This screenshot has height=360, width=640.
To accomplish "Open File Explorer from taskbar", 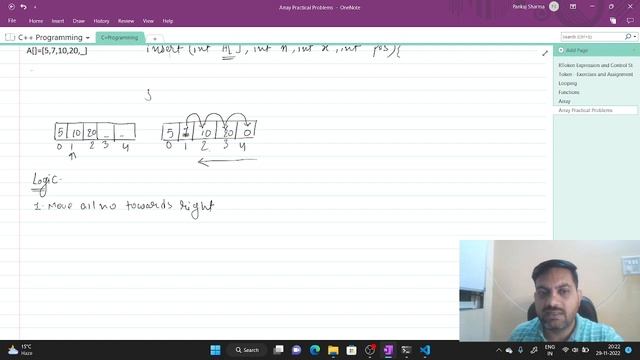I will 333,350.
